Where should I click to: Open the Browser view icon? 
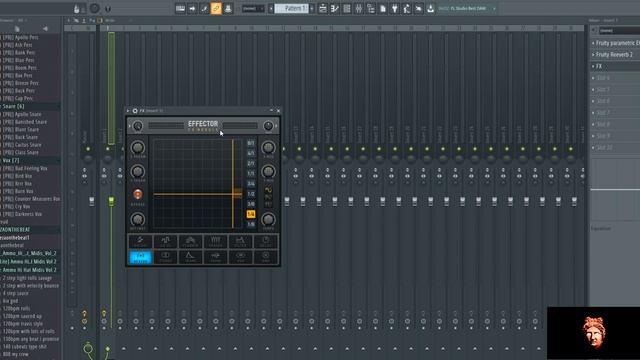[371, 8]
